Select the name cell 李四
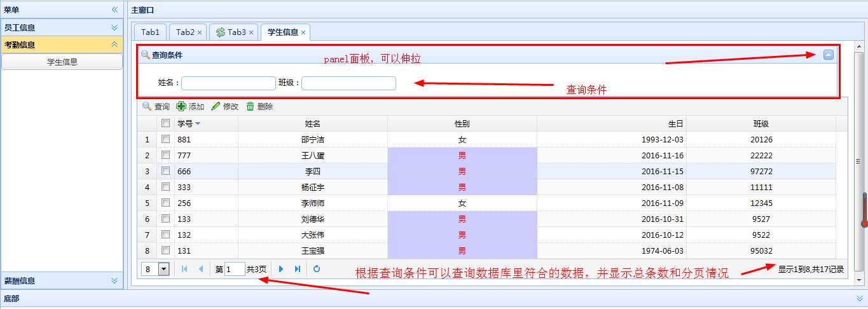Image resolution: width=868 pixels, height=309 pixels. (313, 171)
